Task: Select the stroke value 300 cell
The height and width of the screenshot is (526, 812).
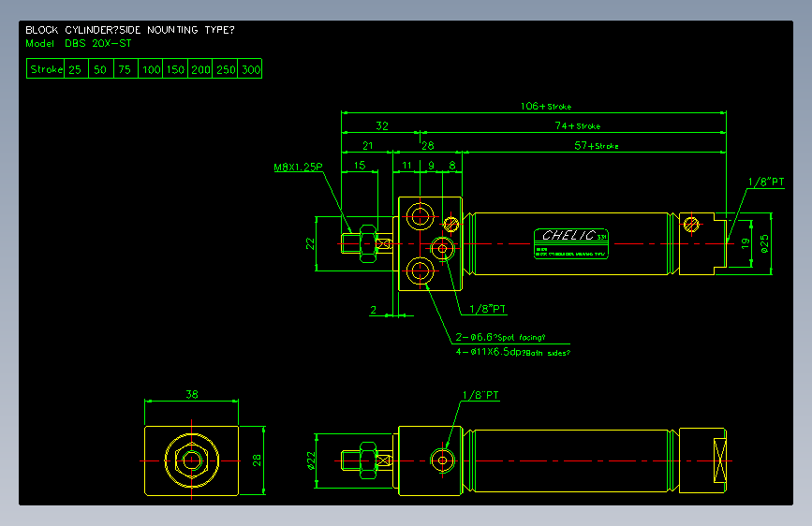Action: (x=250, y=69)
